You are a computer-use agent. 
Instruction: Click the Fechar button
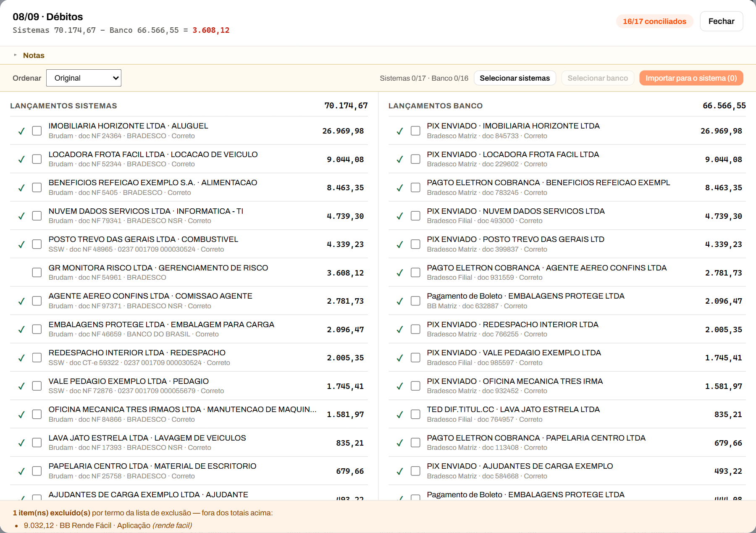tap(721, 21)
